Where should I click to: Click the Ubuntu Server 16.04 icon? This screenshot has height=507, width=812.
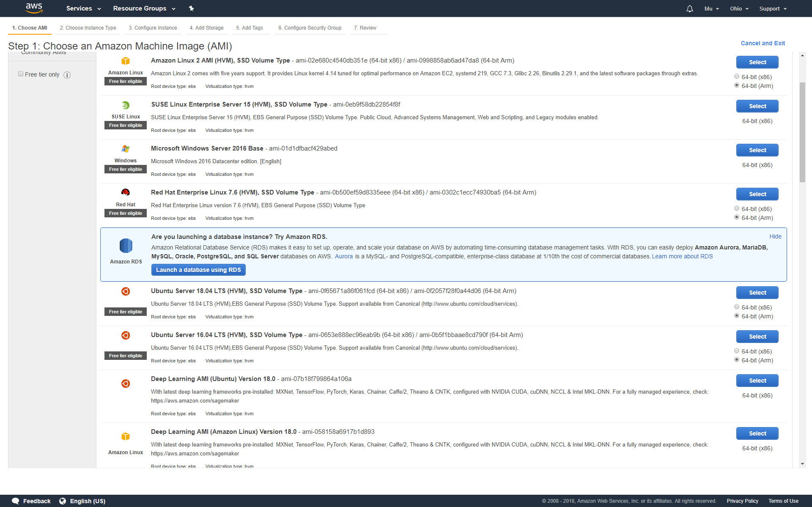126,335
